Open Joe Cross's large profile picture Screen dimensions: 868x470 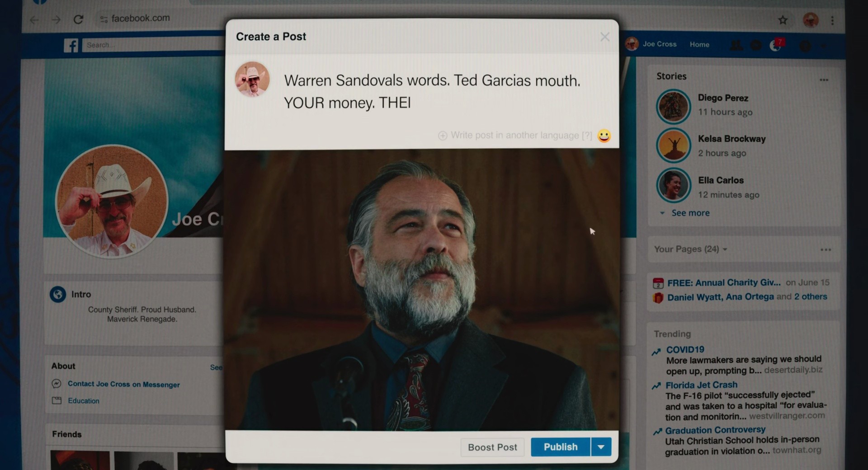(x=112, y=202)
